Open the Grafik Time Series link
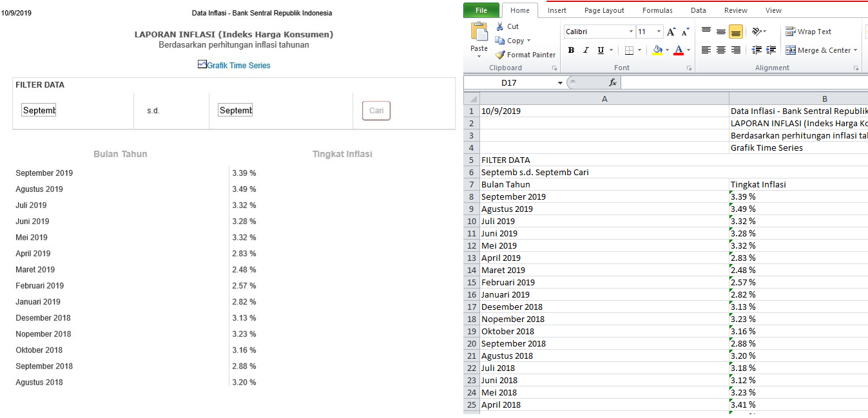The width and height of the screenshot is (868, 418). coord(238,65)
